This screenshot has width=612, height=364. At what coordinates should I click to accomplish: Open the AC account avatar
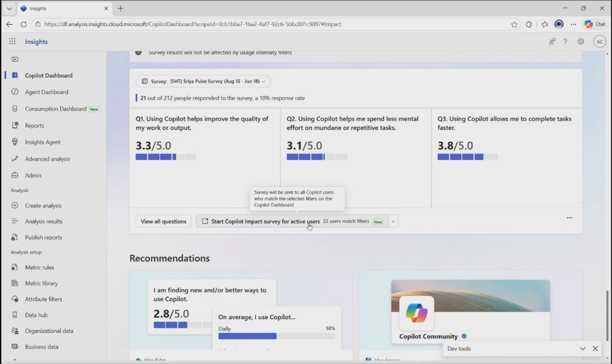[600, 42]
